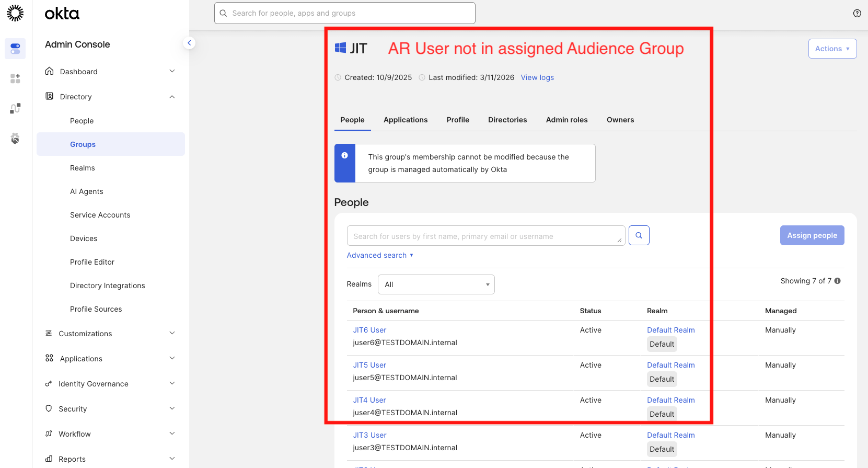The height and width of the screenshot is (468, 868).
Task: Click the Admin Console heading
Action: tap(77, 44)
